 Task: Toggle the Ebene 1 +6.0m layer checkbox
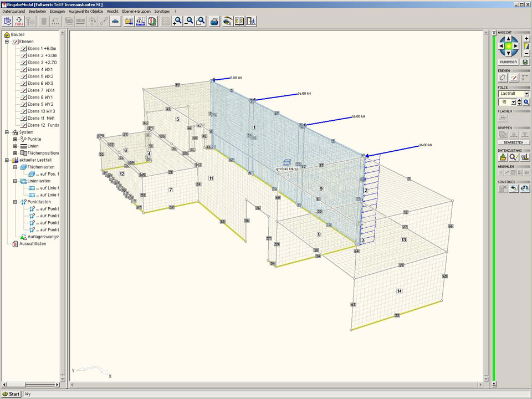[24, 49]
